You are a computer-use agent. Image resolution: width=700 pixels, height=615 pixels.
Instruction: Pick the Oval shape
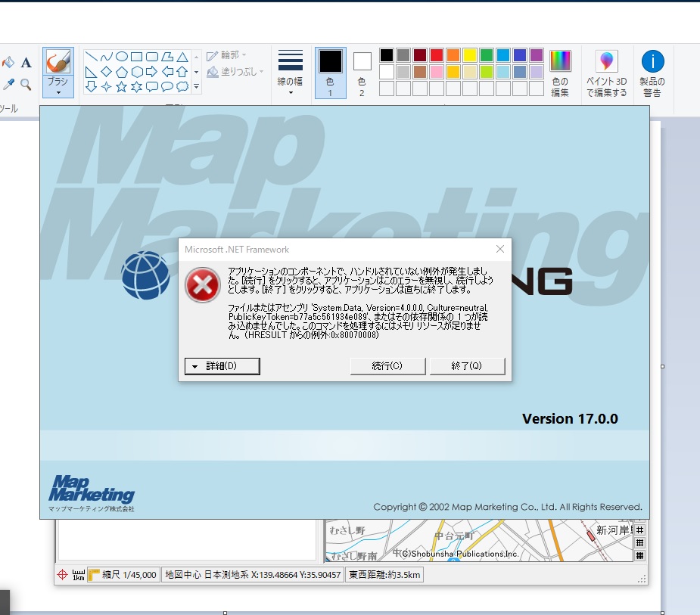coord(121,57)
